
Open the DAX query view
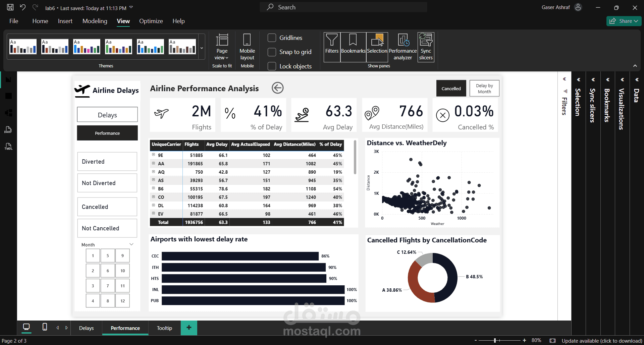[8, 130]
